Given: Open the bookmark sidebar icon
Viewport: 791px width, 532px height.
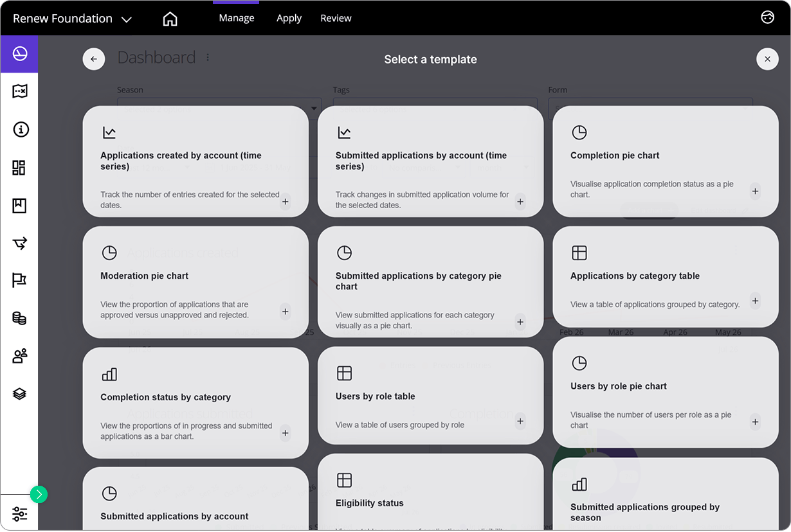Looking at the screenshot, I should pyautogui.click(x=19, y=206).
